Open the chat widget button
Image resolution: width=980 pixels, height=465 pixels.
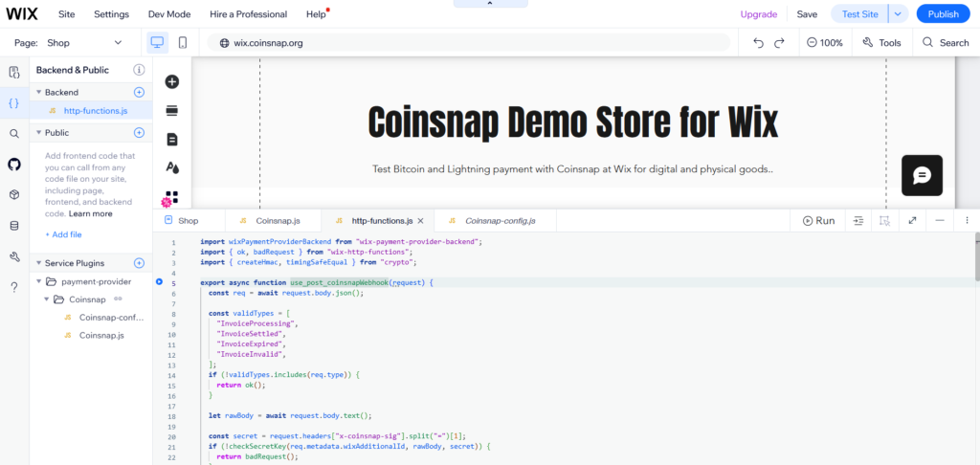click(922, 175)
